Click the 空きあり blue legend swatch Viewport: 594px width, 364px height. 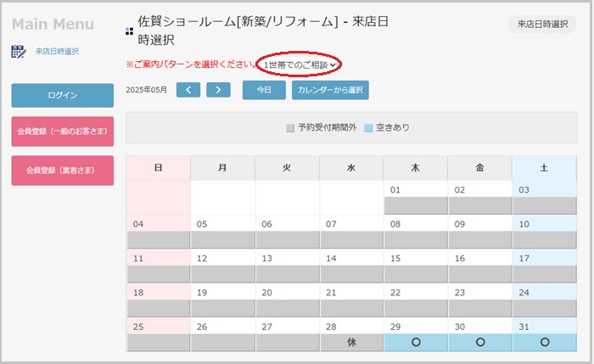pyautogui.click(x=368, y=128)
